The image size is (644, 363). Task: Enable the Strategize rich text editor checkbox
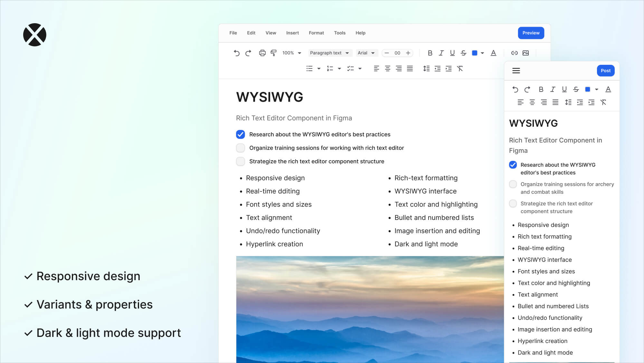click(x=240, y=161)
